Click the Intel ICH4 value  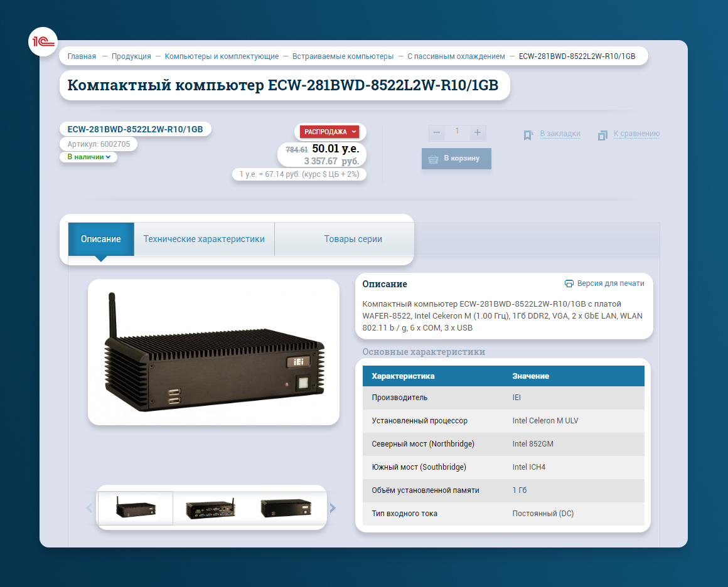529,467
